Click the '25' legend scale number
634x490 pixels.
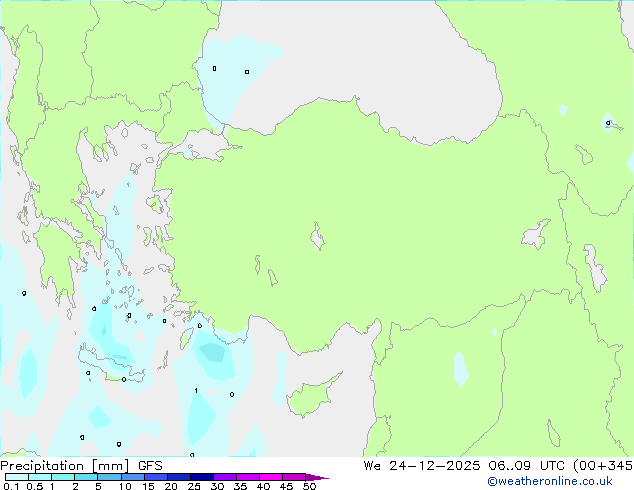194,486
